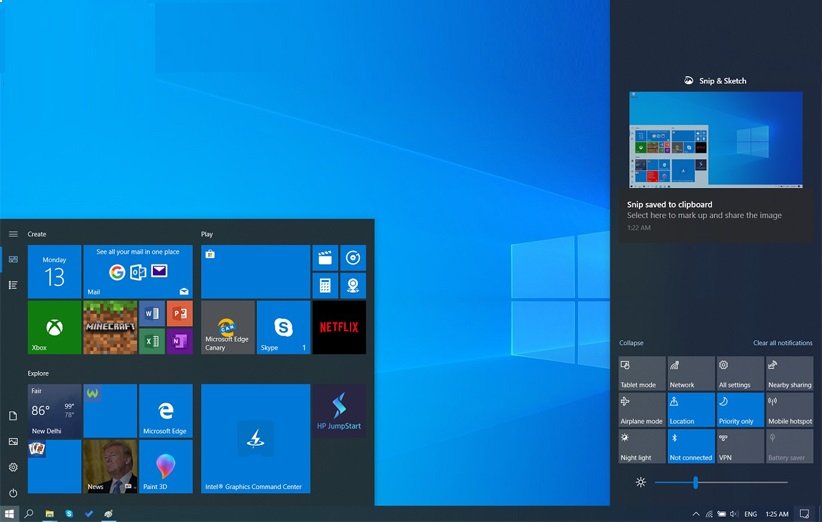Show hidden system tray icons
This screenshot has width=822, height=522.
696,514
